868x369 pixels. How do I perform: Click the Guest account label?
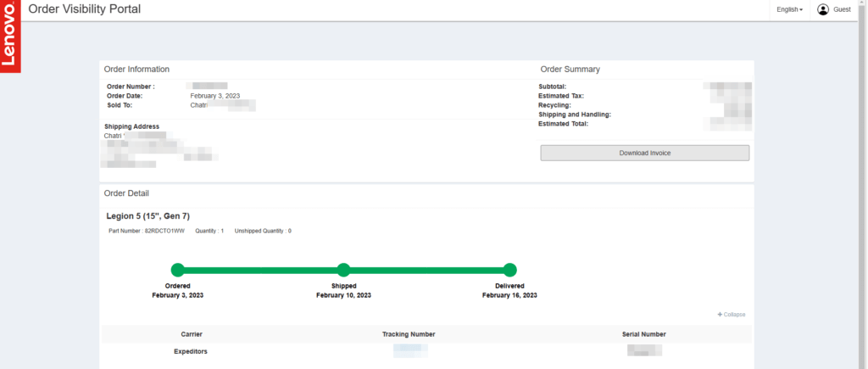842,9
